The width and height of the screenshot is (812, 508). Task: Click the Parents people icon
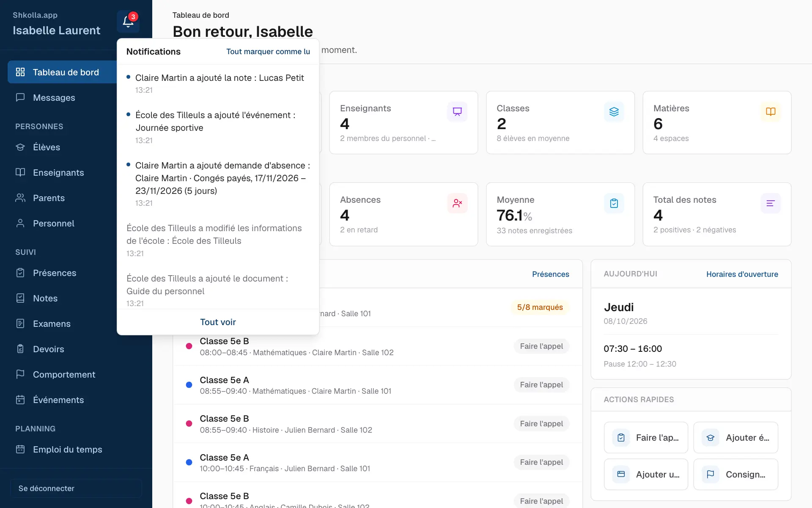(x=20, y=198)
